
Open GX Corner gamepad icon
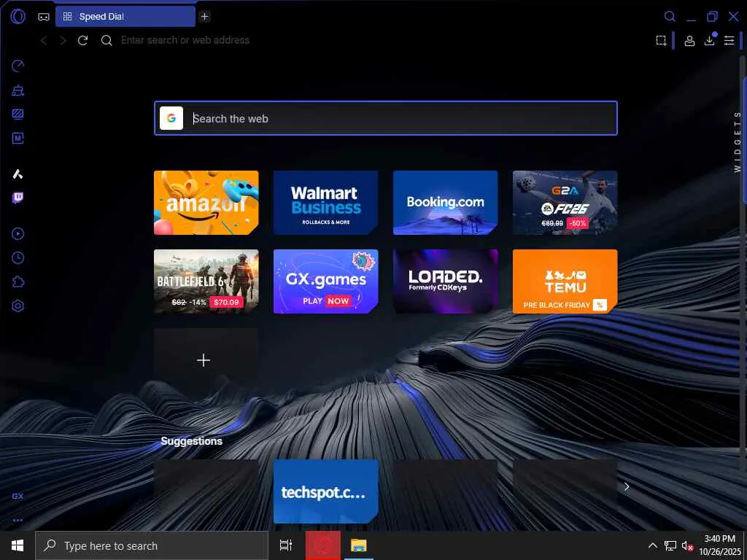pyautogui.click(x=44, y=17)
